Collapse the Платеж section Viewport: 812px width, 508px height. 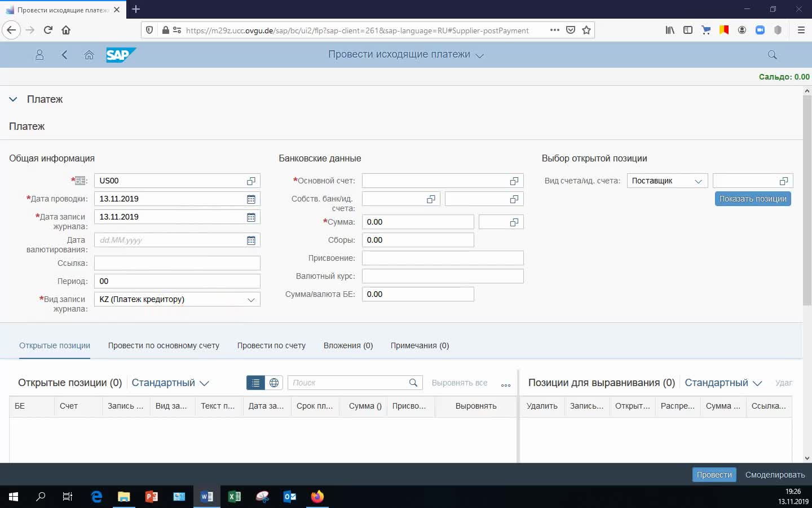click(x=13, y=99)
